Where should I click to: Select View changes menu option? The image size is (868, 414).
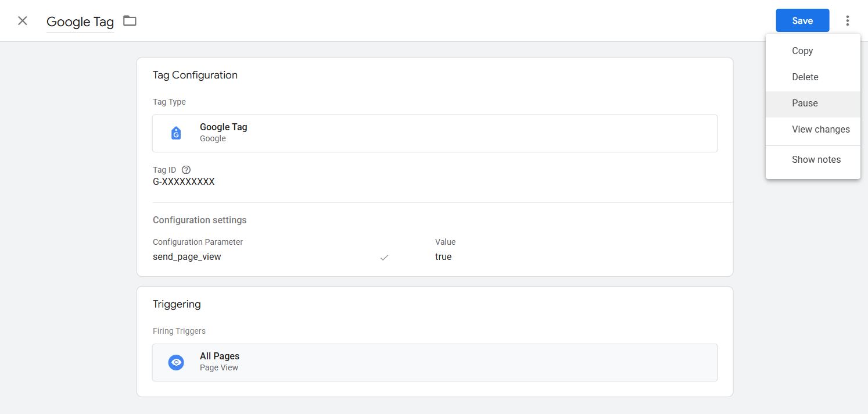(x=820, y=129)
